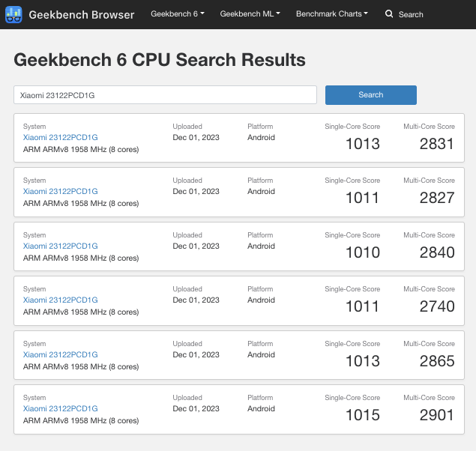Open fifth Xiaomi 23122PCD1G result link
This screenshot has height=451, width=476.
61,354
